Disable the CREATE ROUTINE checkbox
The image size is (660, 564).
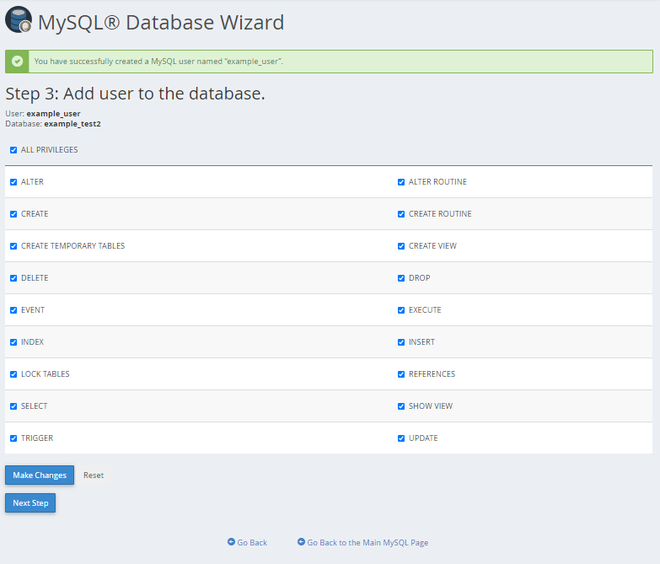point(401,214)
